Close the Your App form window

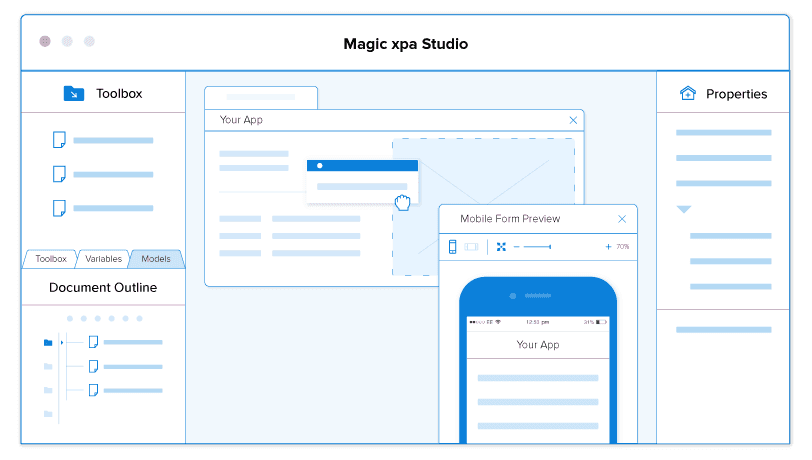point(573,120)
